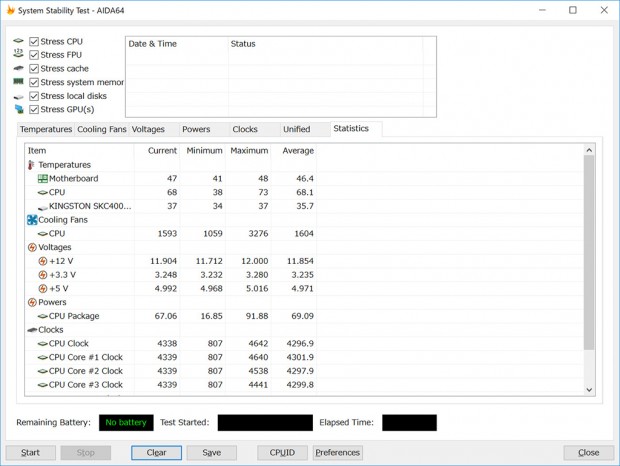
Task: Select the Motherboard temperature row label
Action: pyautogui.click(x=74, y=179)
